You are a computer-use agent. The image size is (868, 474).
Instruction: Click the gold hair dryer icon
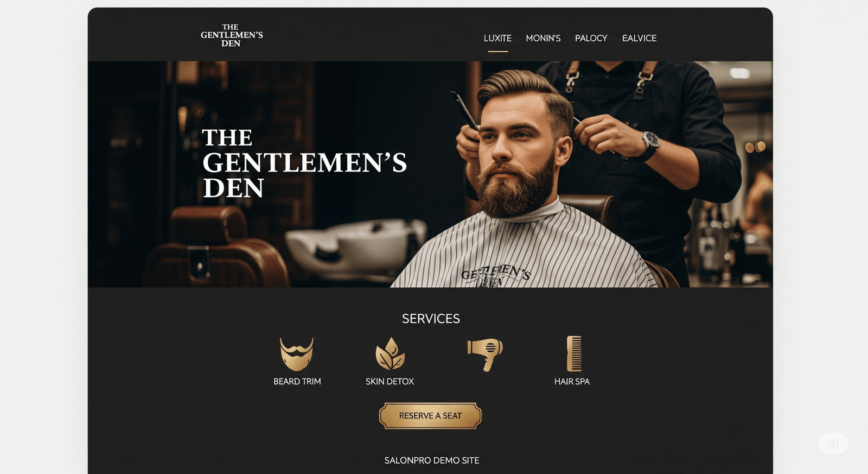tap(485, 354)
